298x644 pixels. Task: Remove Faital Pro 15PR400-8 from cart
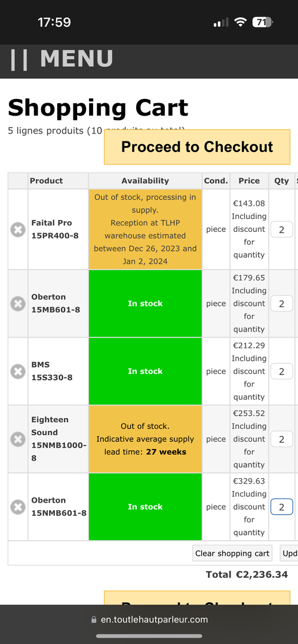coord(18,229)
